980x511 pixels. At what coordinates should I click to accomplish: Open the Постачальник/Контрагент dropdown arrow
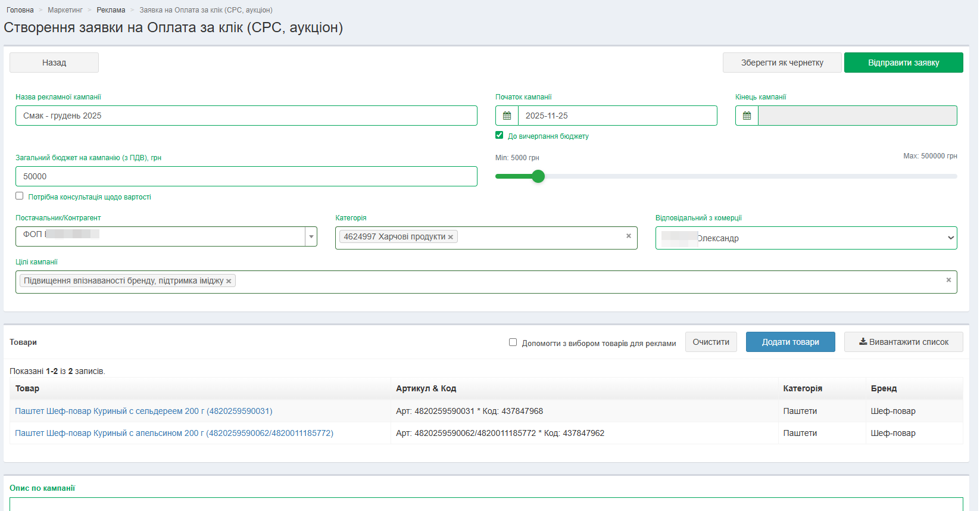(311, 236)
